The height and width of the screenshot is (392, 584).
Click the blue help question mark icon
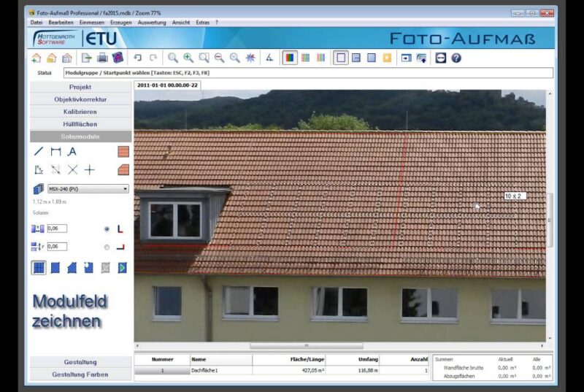click(456, 58)
